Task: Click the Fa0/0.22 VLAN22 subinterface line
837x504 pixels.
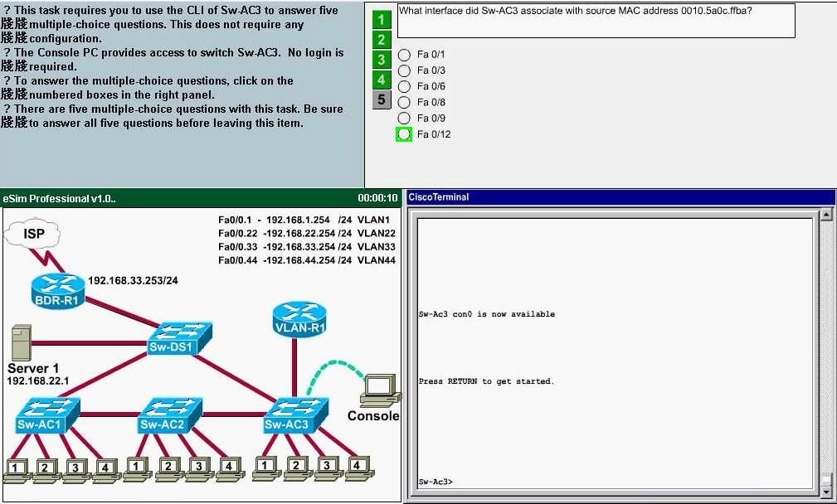Action: 307,233
